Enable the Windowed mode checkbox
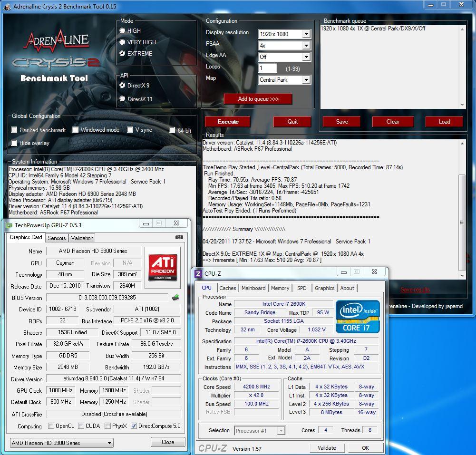The height and width of the screenshot is (455, 476). tap(76, 130)
